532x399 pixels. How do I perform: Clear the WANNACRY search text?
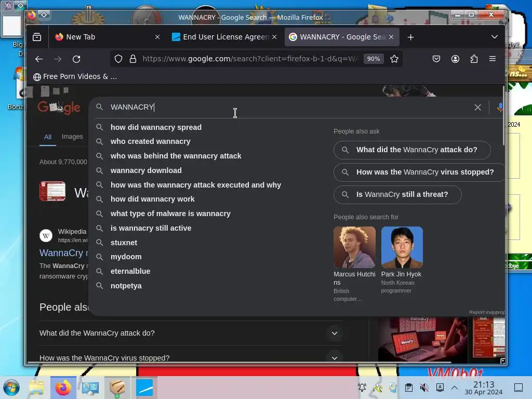(x=478, y=108)
